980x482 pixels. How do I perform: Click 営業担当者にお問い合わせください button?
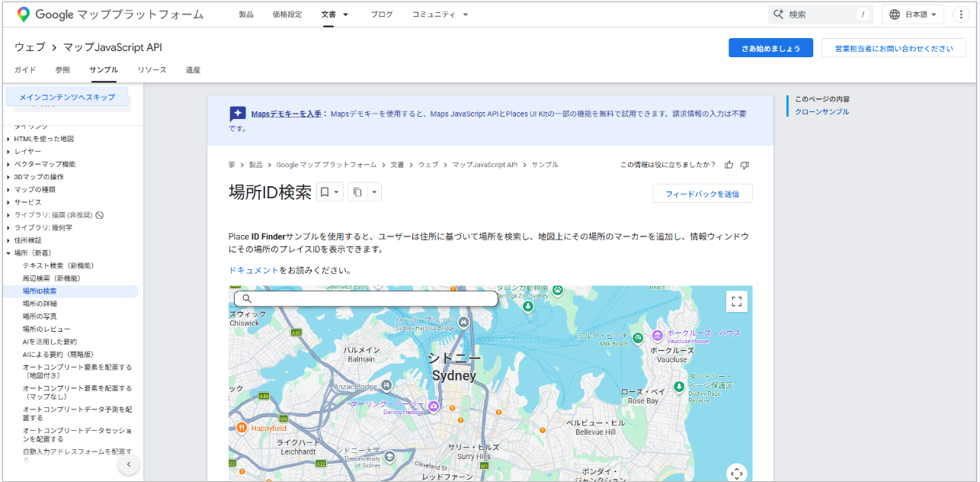click(x=894, y=48)
